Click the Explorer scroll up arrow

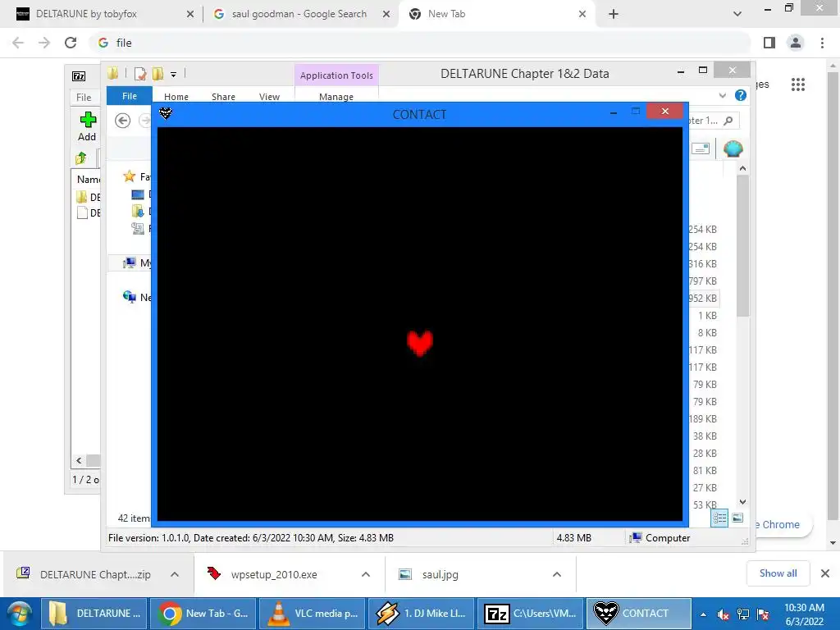(742, 168)
